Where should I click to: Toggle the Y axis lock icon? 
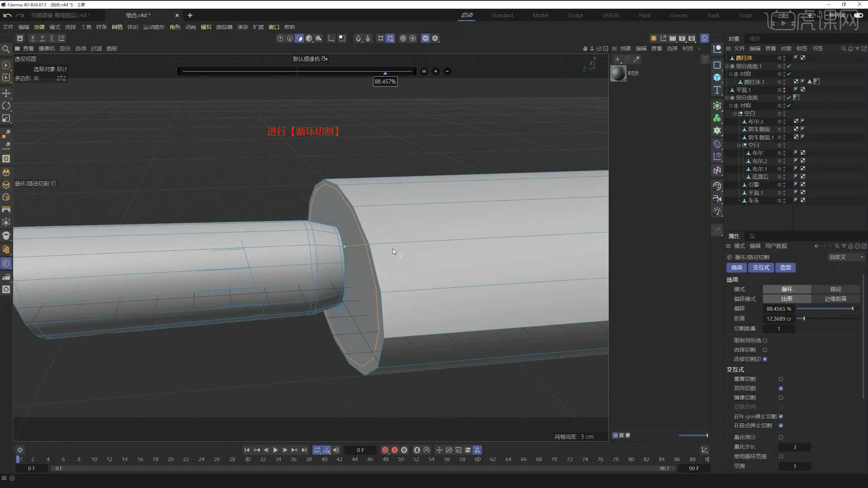point(42,38)
